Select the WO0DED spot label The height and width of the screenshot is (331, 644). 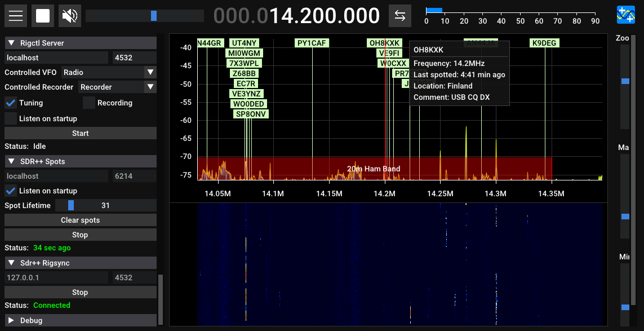click(248, 104)
